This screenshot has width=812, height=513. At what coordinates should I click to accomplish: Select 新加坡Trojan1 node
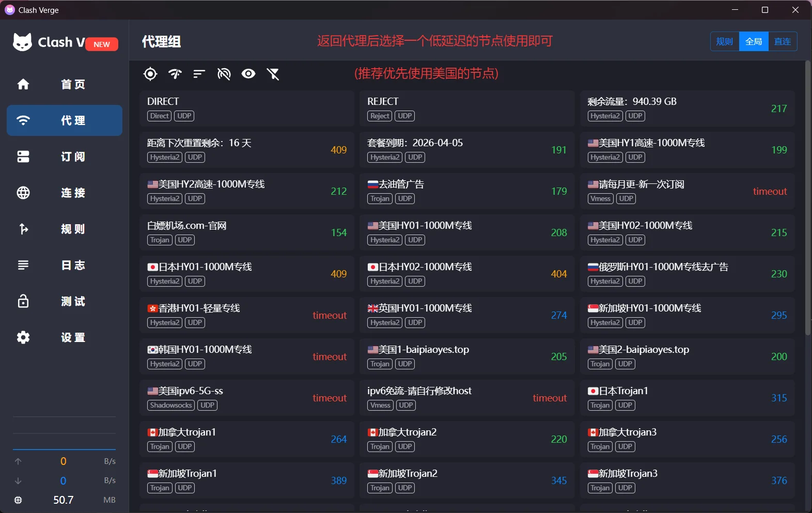(247, 480)
